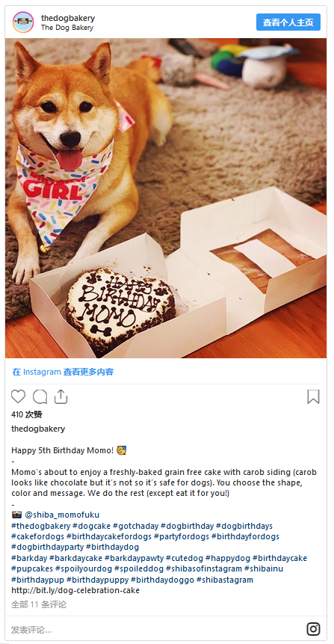This screenshot has height=644, width=334.
Task: Open the @shiba_momofuku mention
Action: (x=62, y=515)
